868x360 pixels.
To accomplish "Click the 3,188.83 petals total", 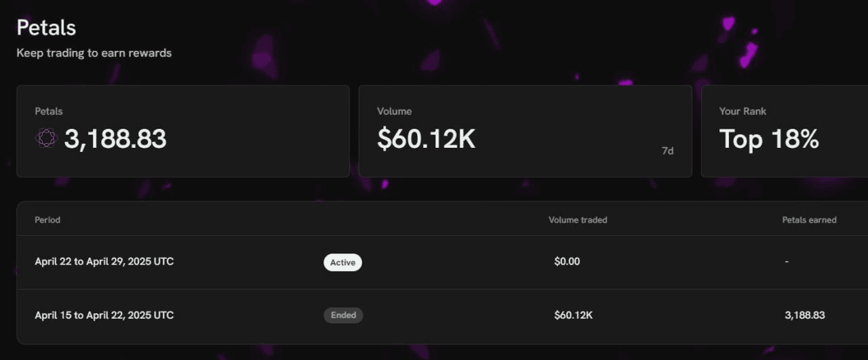I will [x=115, y=139].
